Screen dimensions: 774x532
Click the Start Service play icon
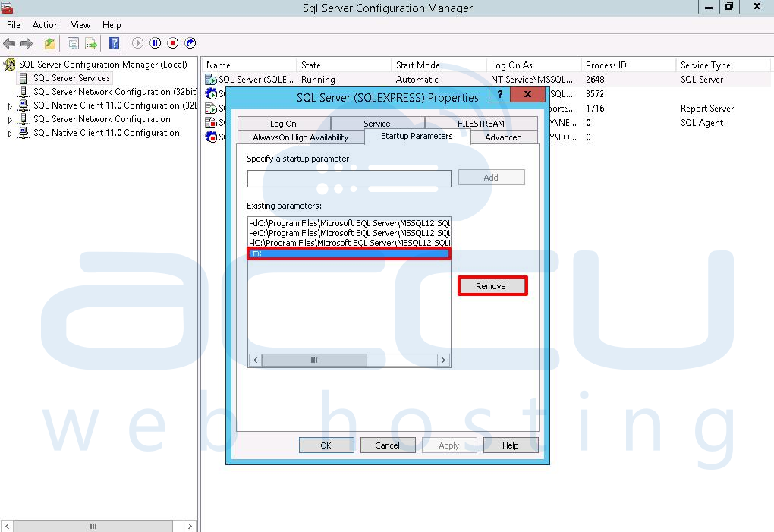click(x=137, y=43)
